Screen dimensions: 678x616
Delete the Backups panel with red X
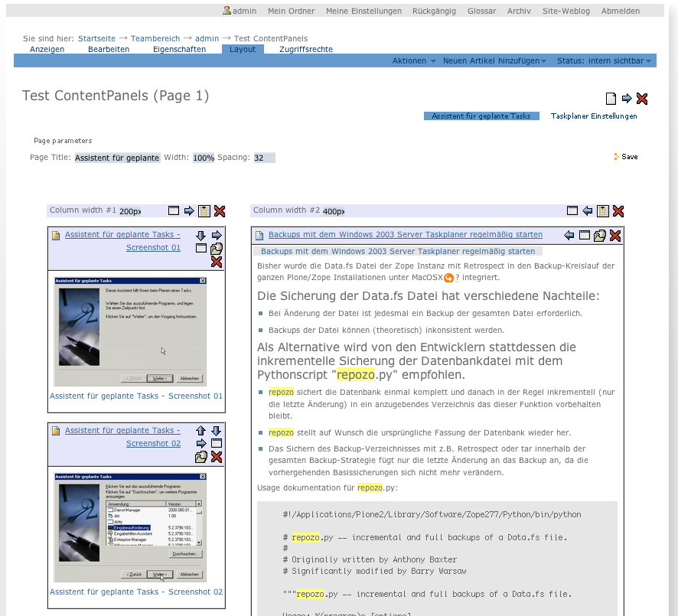(x=616, y=236)
